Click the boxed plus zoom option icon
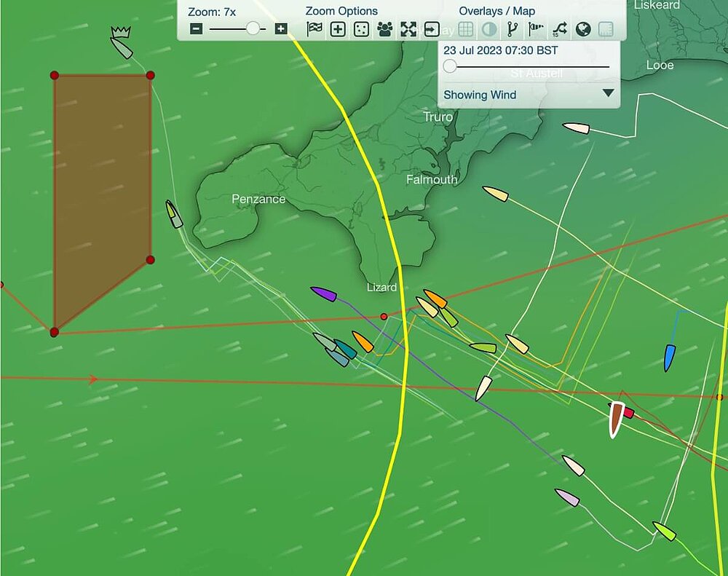Viewport: 728px width, 576px height. pos(338,29)
